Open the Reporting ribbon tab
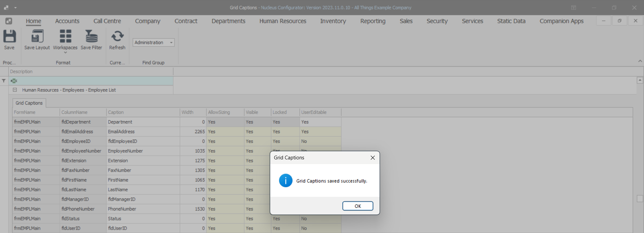 373,21
